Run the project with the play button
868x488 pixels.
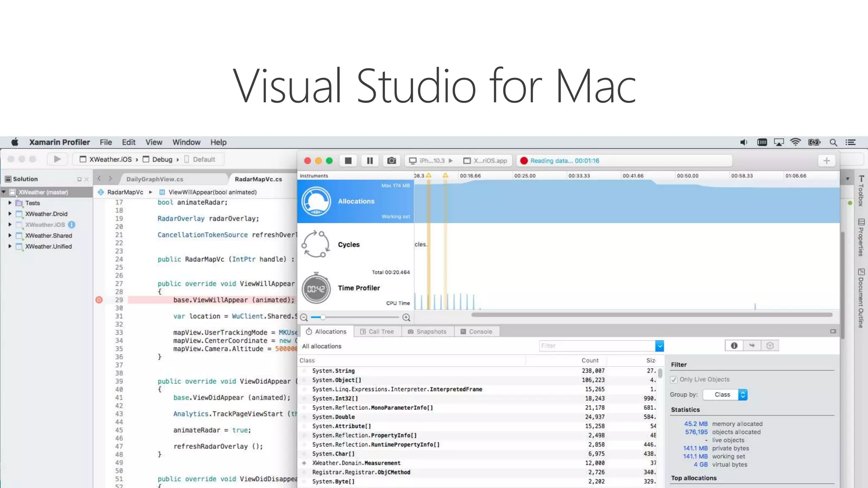coord(57,159)
